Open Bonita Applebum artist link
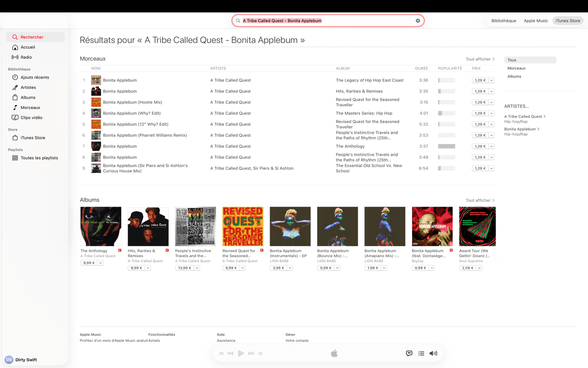Viewport: 588px width, 368px height. tap(521, 129)
